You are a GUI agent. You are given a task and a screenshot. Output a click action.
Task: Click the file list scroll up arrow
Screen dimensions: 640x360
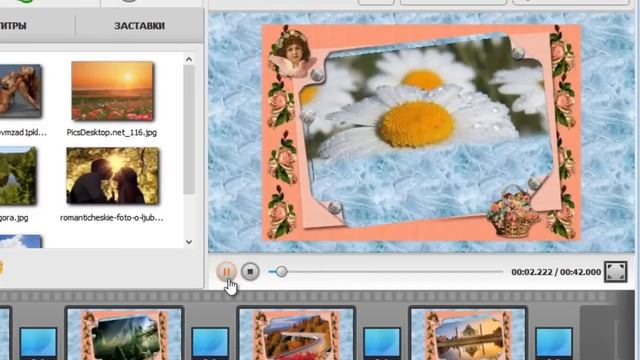pos(189,60)
